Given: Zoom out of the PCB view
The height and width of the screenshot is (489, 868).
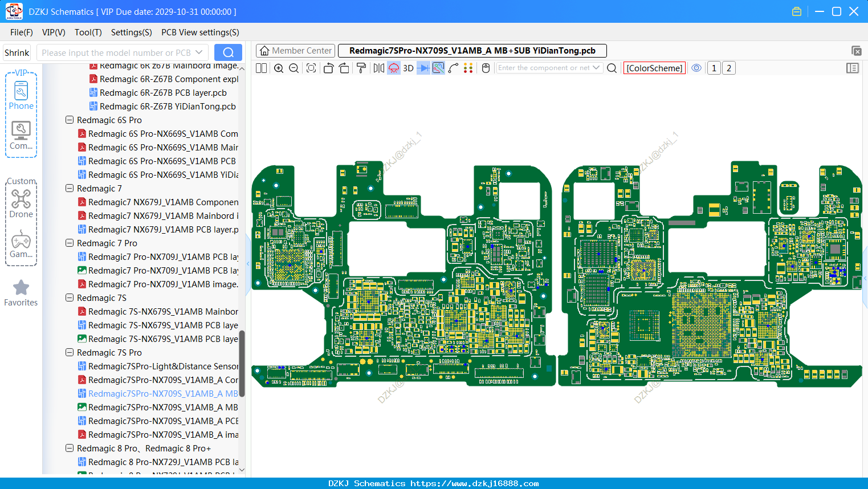Looking at the screenshot, I should click(294, 68).
